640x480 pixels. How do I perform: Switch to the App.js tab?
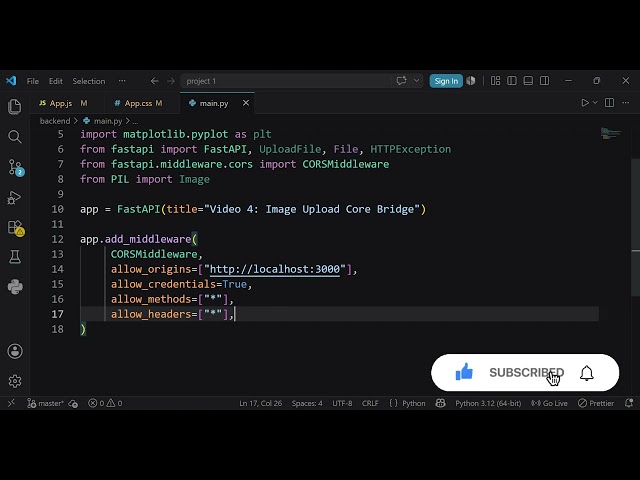(63, 103)
